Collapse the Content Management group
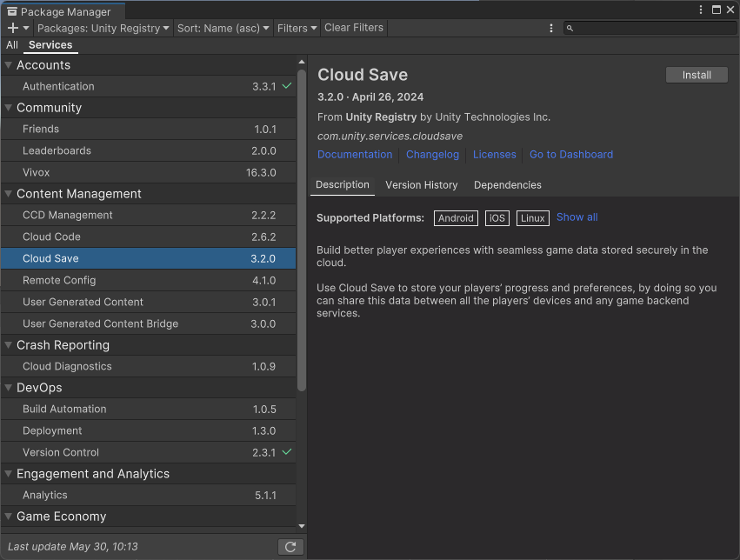This screenshot has width=740, height=560. click(x=8, y=193)
